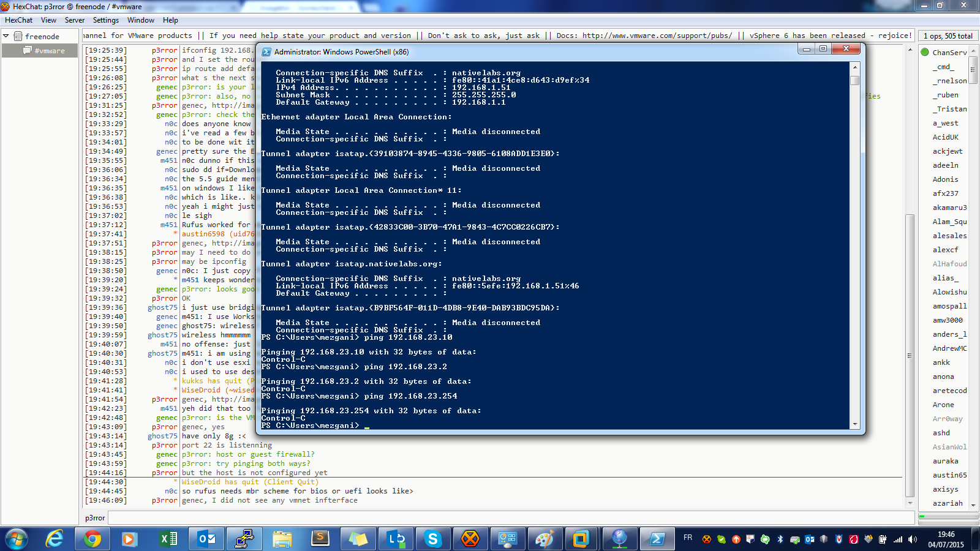Open the taskbar clock and date
The width and height of the screenshot is (980, 551).
click(946, 539)
